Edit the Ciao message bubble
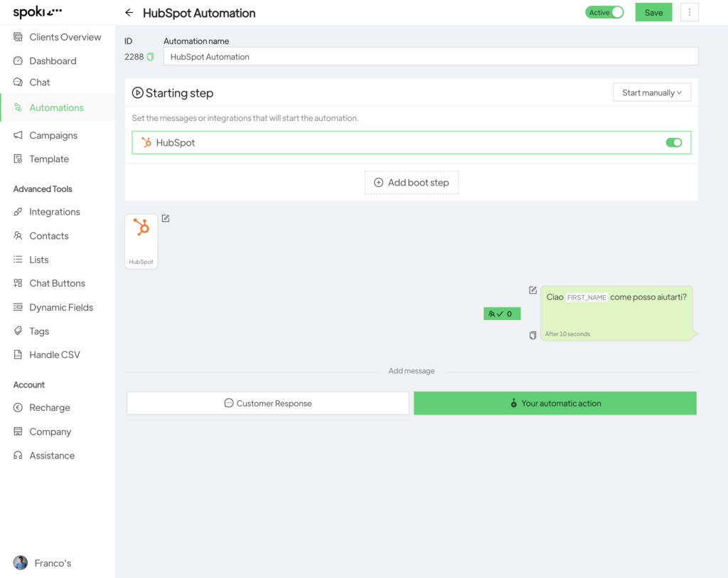Screen dimensions: 728x578 tap(533, 290)
